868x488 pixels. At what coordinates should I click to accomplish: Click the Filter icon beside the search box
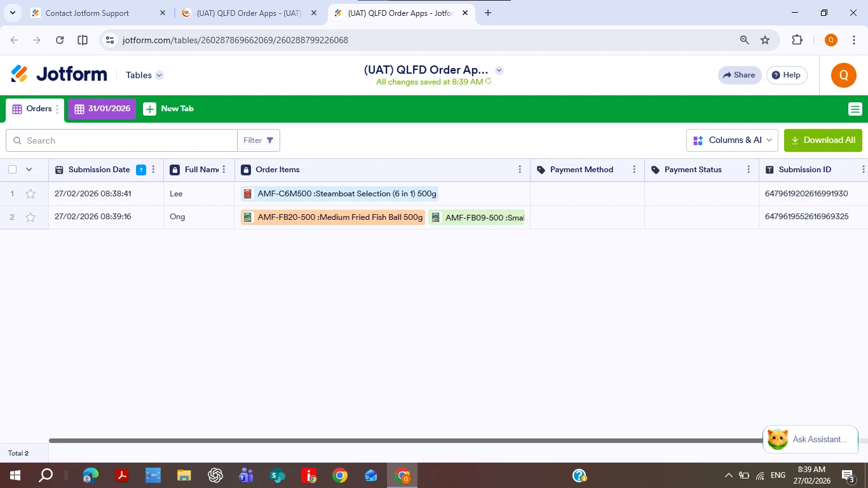[x=269, y=140]
